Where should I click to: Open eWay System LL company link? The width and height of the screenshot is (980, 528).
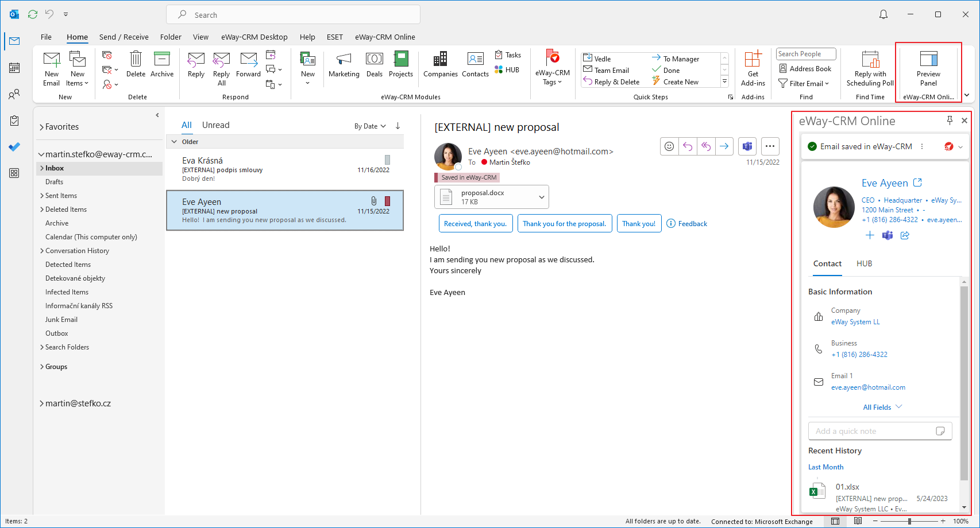[x=855, y=322]
